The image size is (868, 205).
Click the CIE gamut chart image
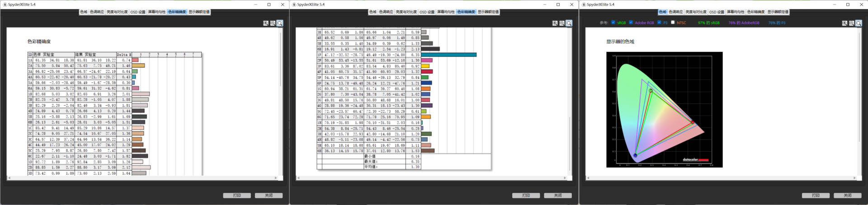(664, 110)
